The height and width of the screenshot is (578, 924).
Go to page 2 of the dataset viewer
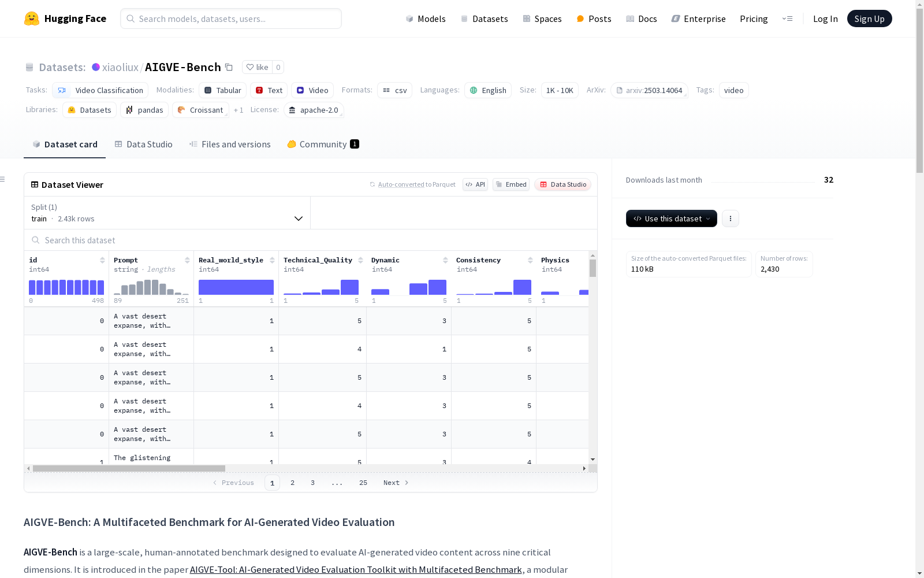tap(293, 483)
